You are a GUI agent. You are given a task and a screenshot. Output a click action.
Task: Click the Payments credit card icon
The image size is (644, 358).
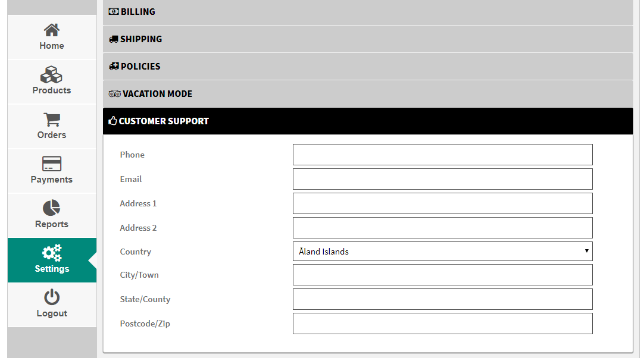(x=52, y=164)
